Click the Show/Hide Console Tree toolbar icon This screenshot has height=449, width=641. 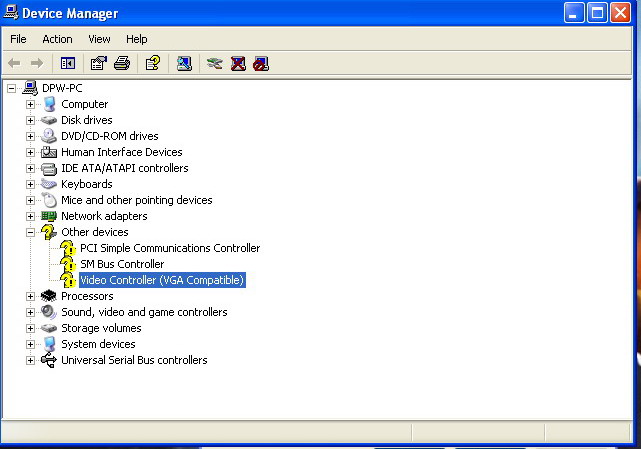tap(68, 63)
